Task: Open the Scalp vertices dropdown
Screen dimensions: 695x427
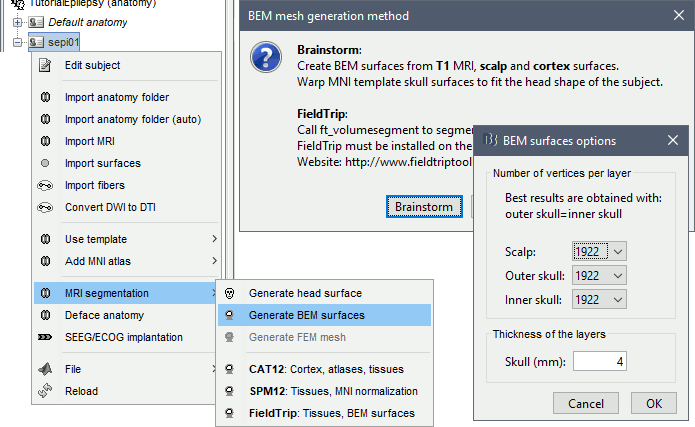Action: [x=599, y=251]
